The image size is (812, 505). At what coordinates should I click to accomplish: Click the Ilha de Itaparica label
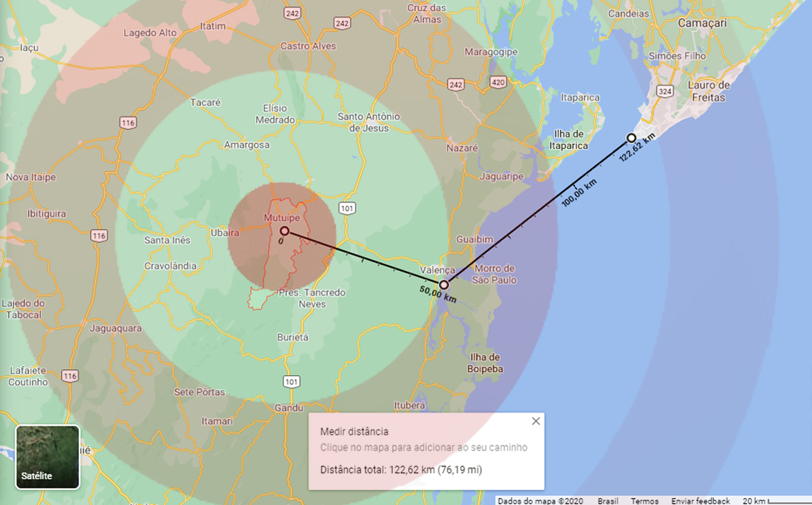click(568, 140)
